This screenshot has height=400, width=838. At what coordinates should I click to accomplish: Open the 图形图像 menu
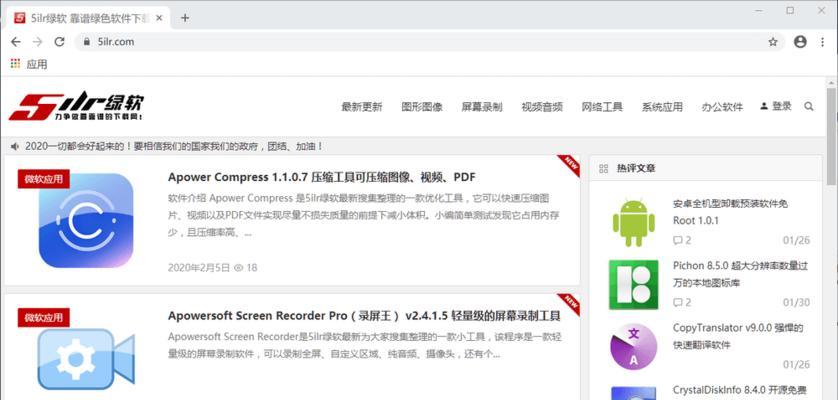[422, 106]
